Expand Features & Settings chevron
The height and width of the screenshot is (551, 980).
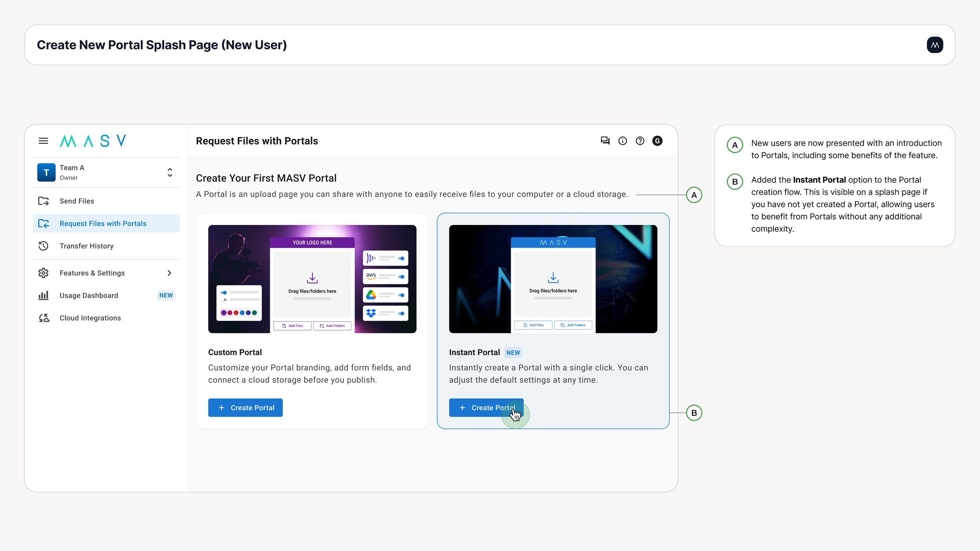[169, 273]
